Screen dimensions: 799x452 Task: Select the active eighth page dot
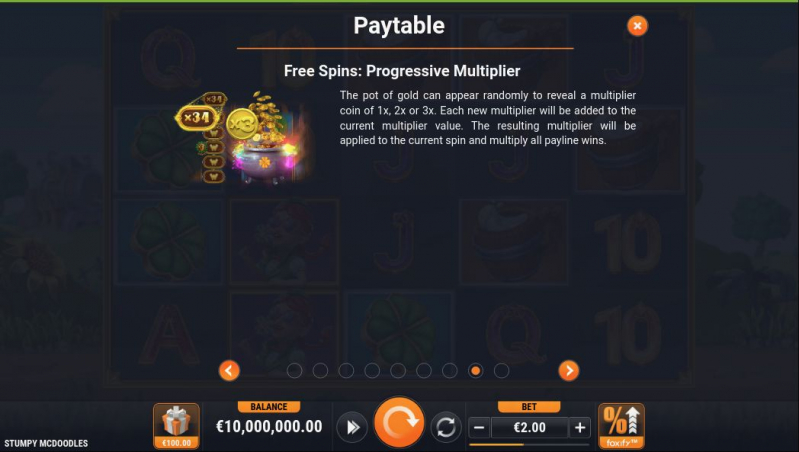click(x=475, y=370)
